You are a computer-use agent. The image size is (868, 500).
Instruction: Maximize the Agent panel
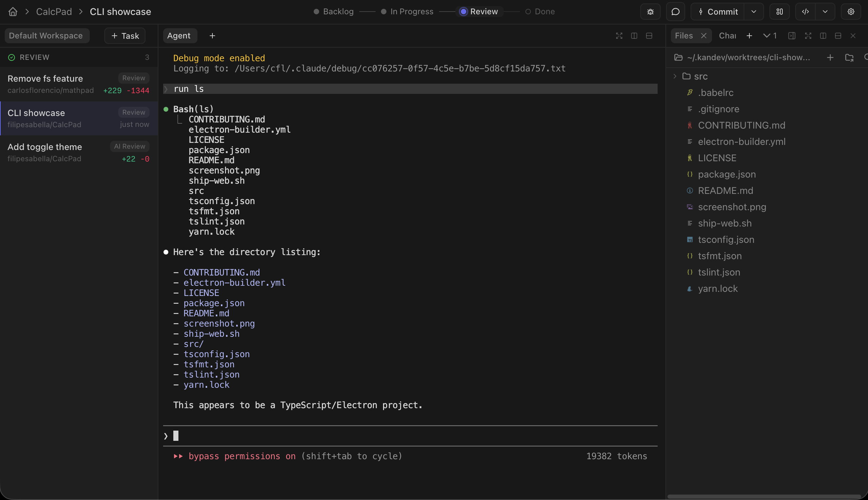[619, 36]
